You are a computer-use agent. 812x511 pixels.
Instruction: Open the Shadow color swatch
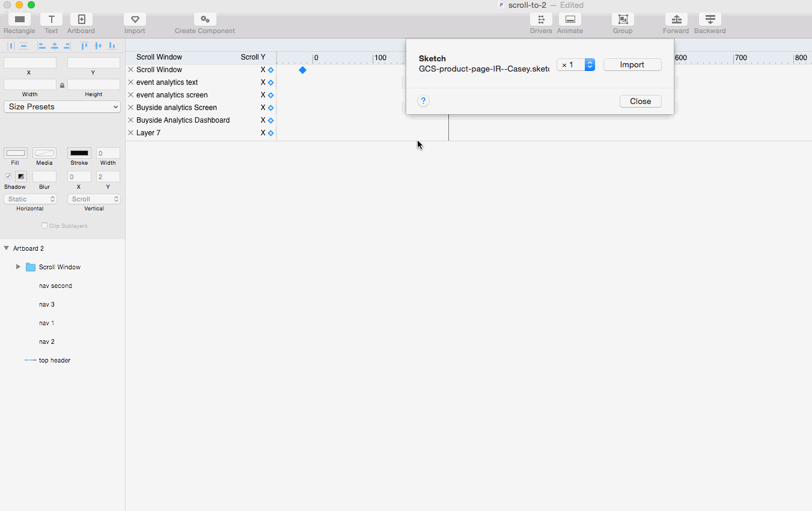point(21,176)
